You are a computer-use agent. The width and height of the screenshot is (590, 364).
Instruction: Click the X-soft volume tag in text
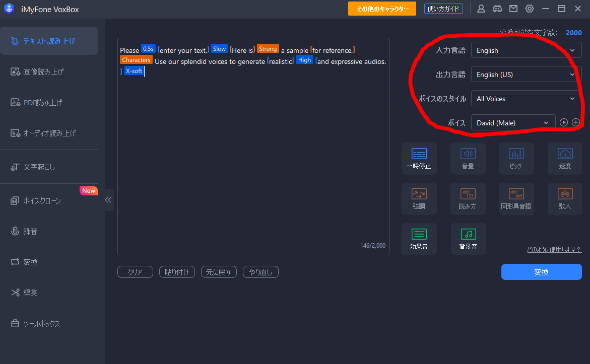pos(134,70)
